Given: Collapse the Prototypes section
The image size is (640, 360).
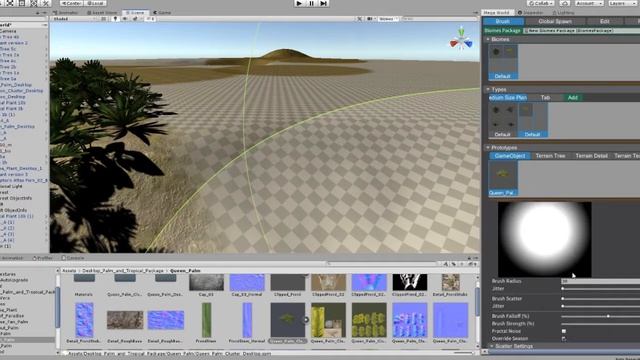Looking at the screenshot, I should [488, 147].
